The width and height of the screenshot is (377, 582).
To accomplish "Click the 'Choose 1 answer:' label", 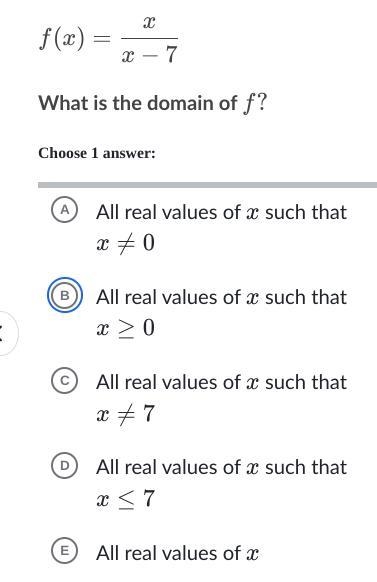I will 97,153.
